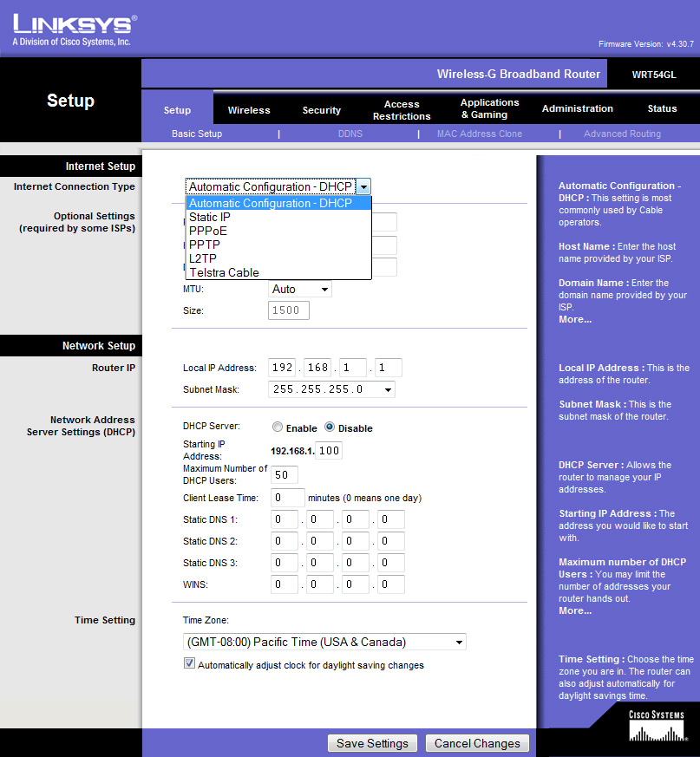Image resolution: width=700 pixels, height=757 pixels.
Task: Open Applications & Gaming tab
Action: 489,108
